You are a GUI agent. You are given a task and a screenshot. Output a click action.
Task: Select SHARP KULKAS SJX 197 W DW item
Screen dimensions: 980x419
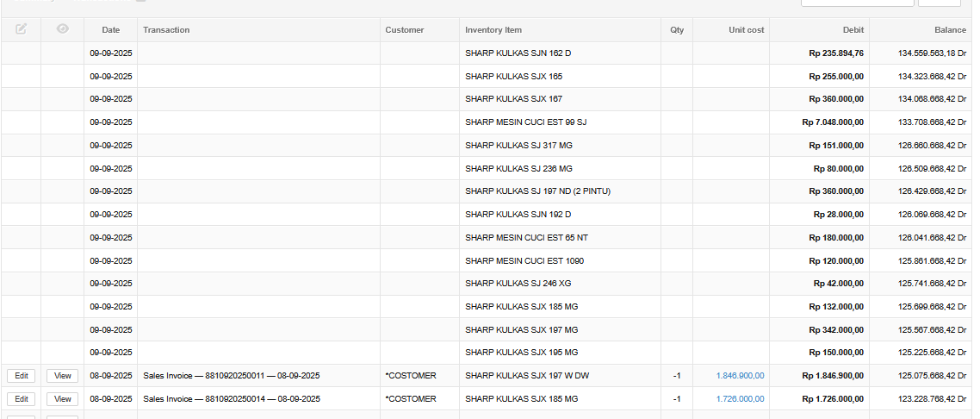(x=527, y=376)
